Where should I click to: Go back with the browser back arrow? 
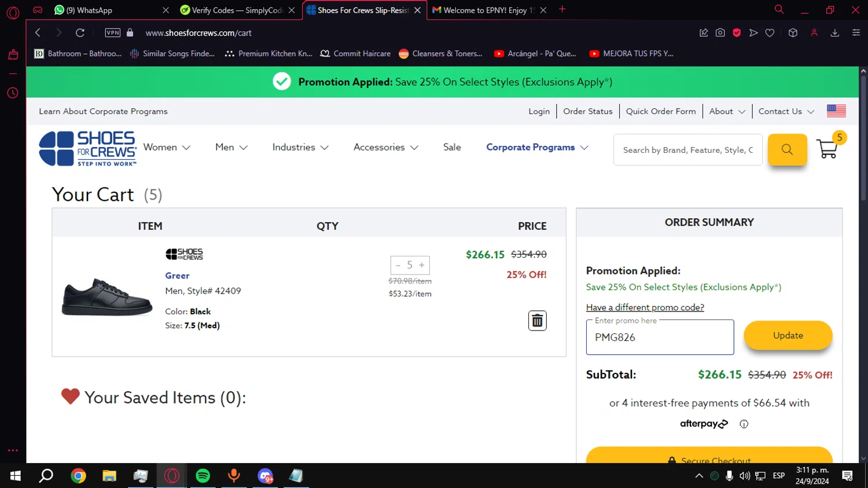pos(38,32)
